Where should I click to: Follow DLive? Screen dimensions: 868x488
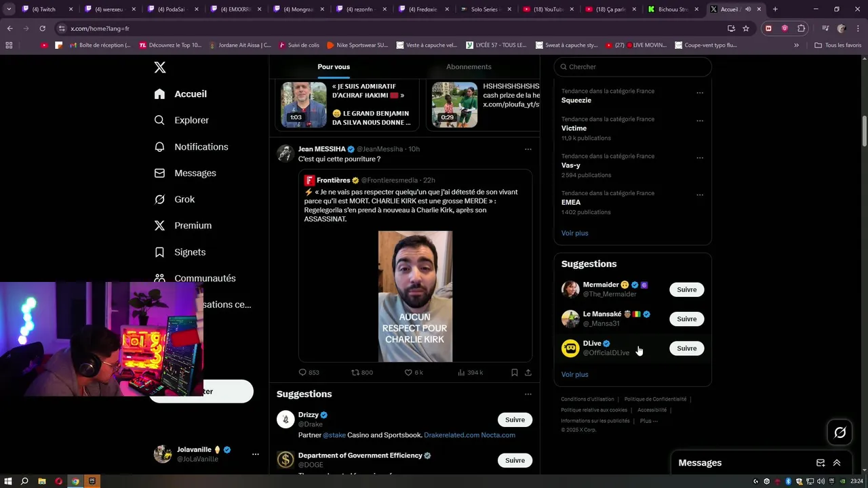(686, 348)
